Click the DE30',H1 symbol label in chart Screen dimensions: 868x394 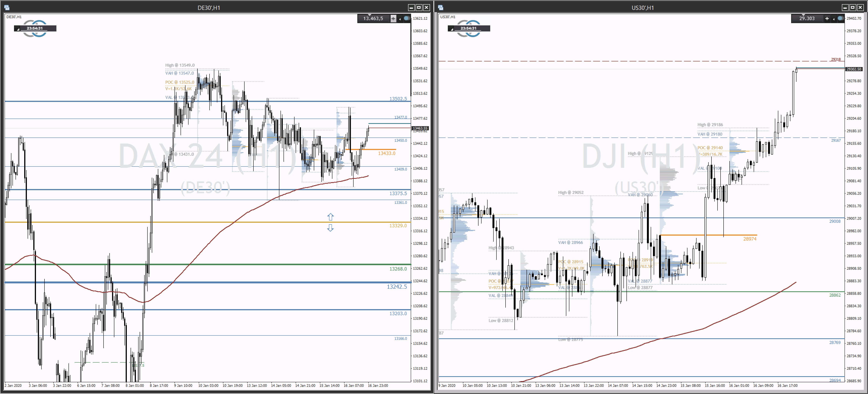(x=14, y=17)
